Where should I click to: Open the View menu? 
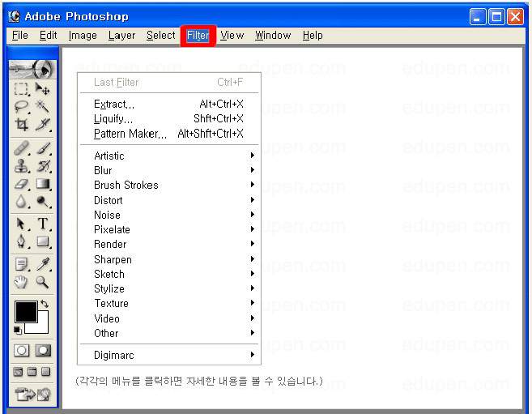[x=232, y=36]
